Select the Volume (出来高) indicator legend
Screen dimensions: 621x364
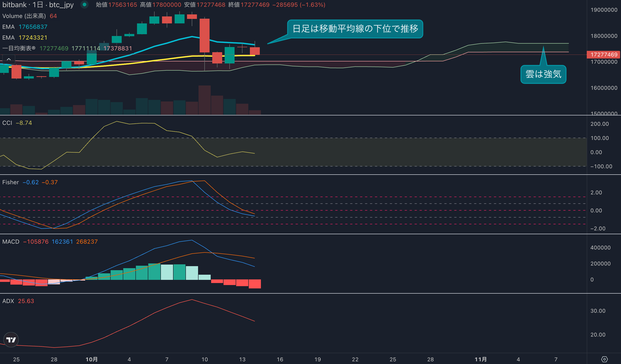pyautogui.click(x=24, y=16)
